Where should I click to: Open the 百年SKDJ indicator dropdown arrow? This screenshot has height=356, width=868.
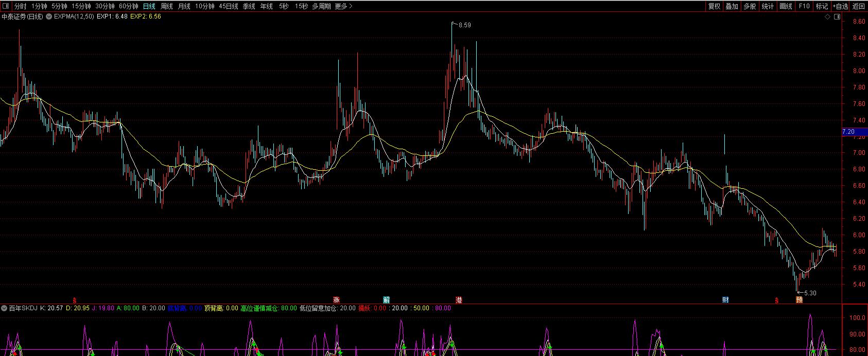point(4,308)
